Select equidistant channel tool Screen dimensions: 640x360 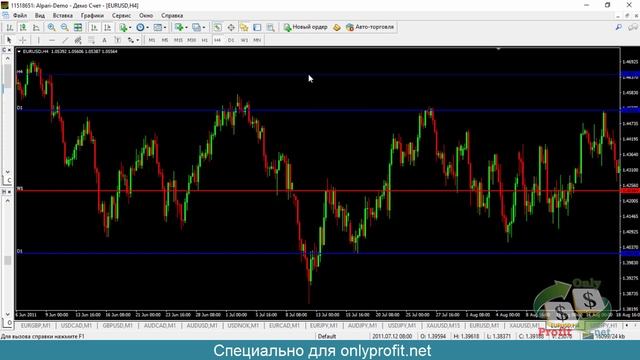coord(78,40)
